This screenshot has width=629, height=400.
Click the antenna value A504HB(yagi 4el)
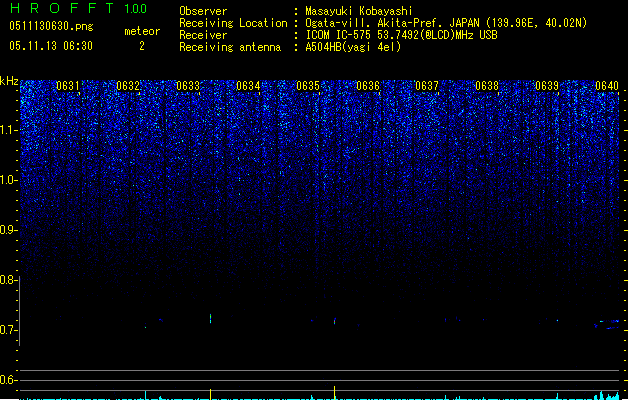353,47
